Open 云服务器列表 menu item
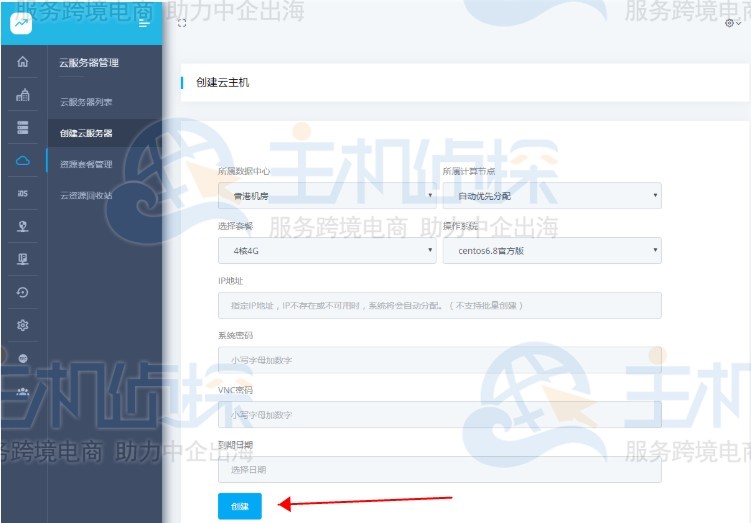This screenshot has height=523, width=751. click(x=86, y=102)
